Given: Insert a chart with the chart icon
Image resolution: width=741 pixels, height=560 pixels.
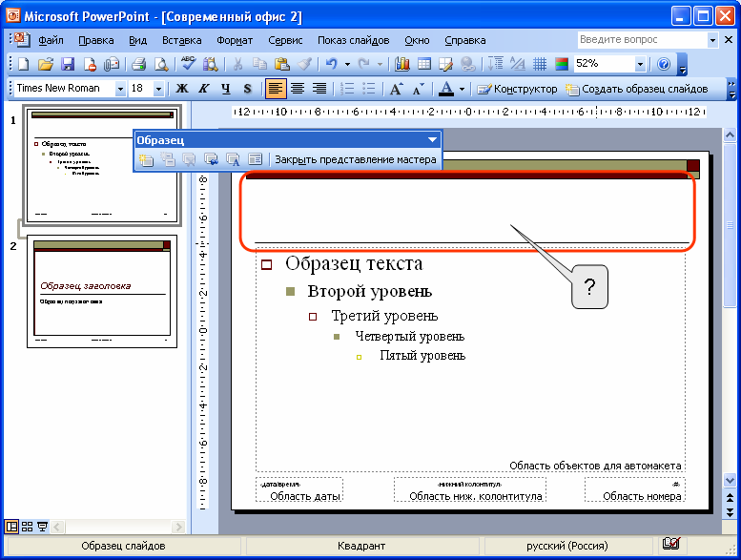Looking at the screenshot, I should coord(402,64).
